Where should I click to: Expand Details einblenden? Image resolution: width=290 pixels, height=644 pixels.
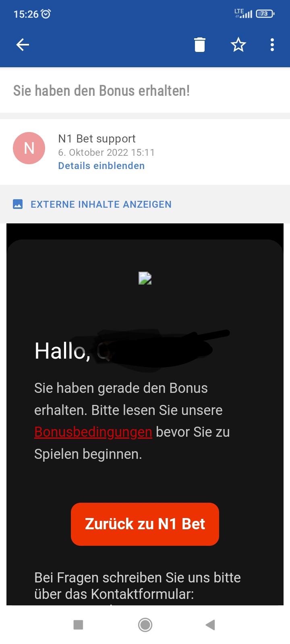101,166
